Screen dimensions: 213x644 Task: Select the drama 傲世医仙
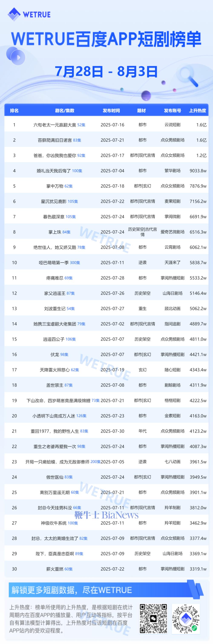tap(55, 477)
